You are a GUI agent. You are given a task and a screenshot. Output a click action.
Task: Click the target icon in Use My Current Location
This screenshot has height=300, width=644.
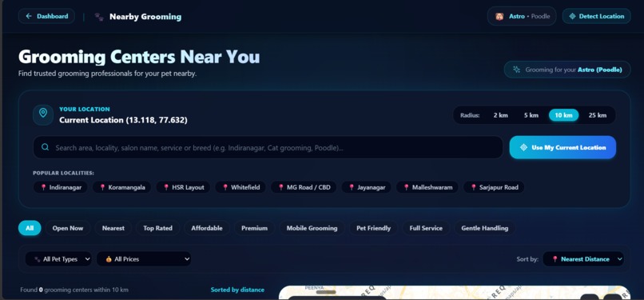pos(523,147)
